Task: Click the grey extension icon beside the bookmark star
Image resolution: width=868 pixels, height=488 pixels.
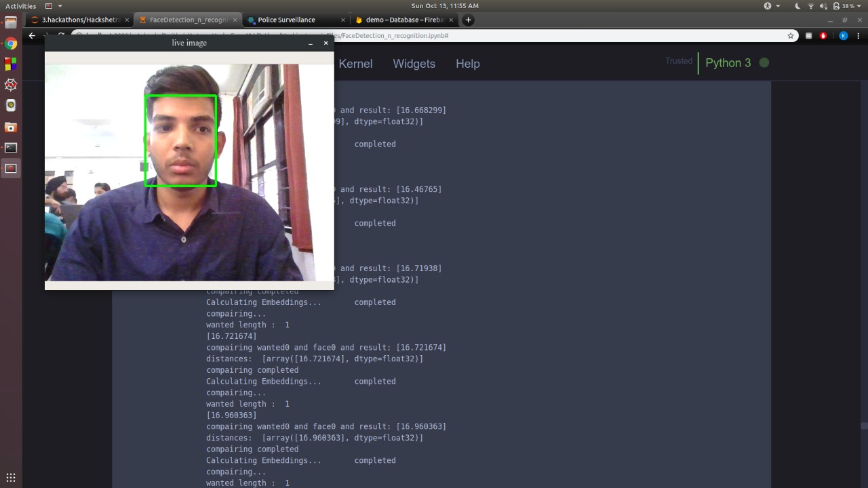Action: click(808, 35)
